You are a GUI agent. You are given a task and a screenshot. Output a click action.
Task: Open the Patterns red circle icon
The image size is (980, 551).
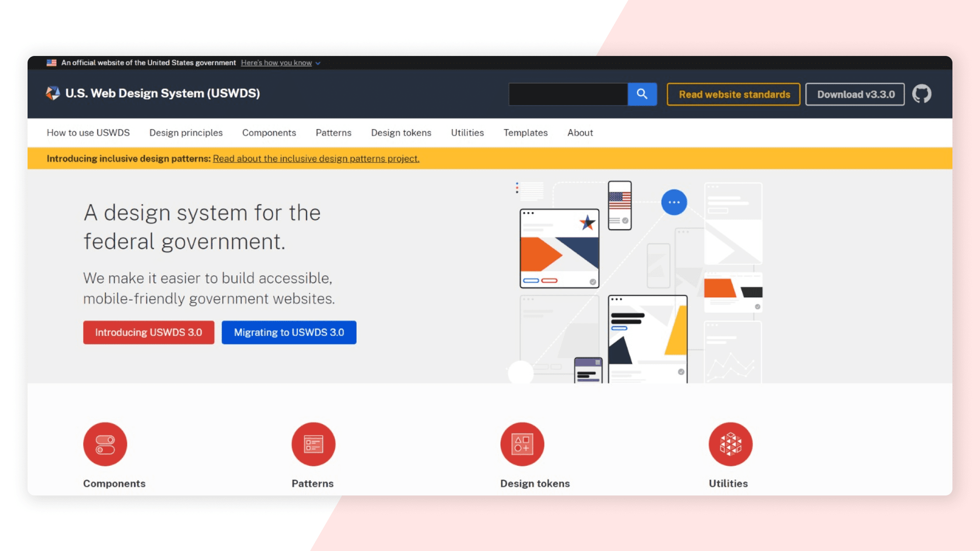coord(313,444)
